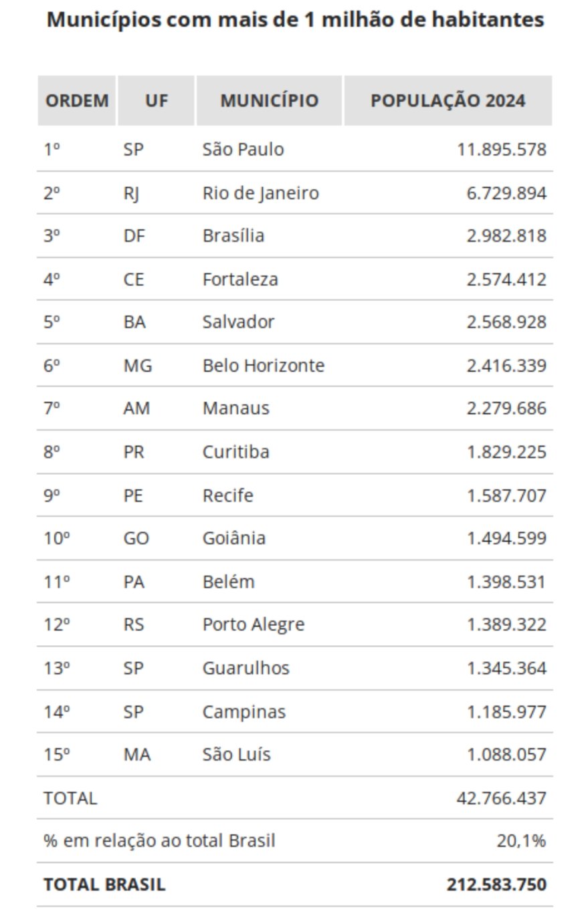
Task: Select the São Paulo municipality cell
Action: [x=243, y=149]
